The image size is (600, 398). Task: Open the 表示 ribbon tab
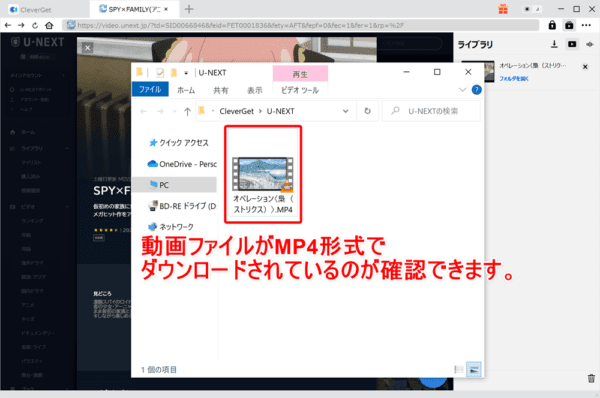click(x=254, y=90)
